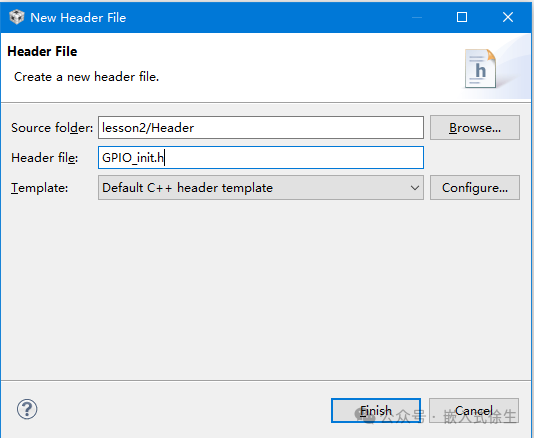Minimize the New Header File dialog
534x438 pixels.
[x=417, y=17]
